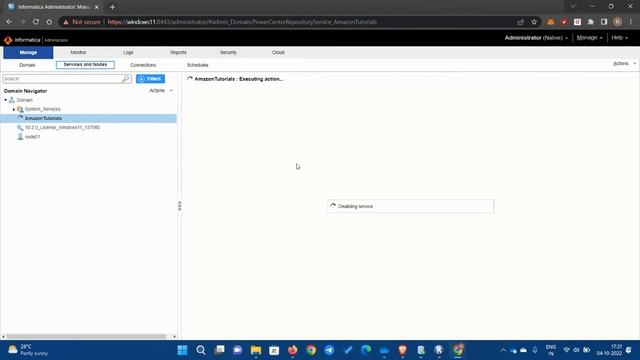640x360 pixels.
Task: Click the Domain icon in tree
Action: point(12,100)
